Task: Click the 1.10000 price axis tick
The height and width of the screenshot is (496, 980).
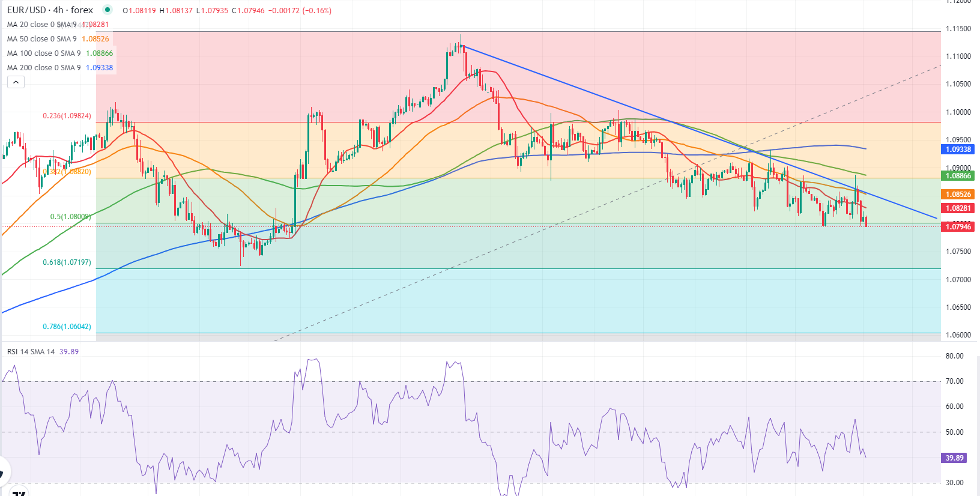Action: coord(958,112)
